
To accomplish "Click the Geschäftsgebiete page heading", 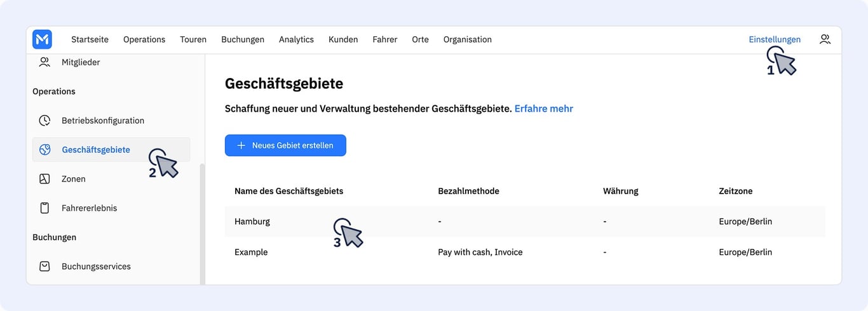I will pyautogui.click(x=284, y=83).
